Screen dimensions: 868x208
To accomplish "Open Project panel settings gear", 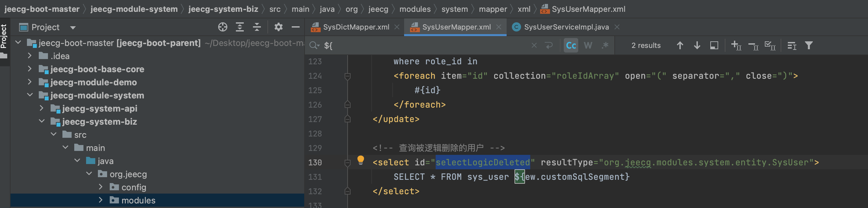I will [x=278, y=27].
